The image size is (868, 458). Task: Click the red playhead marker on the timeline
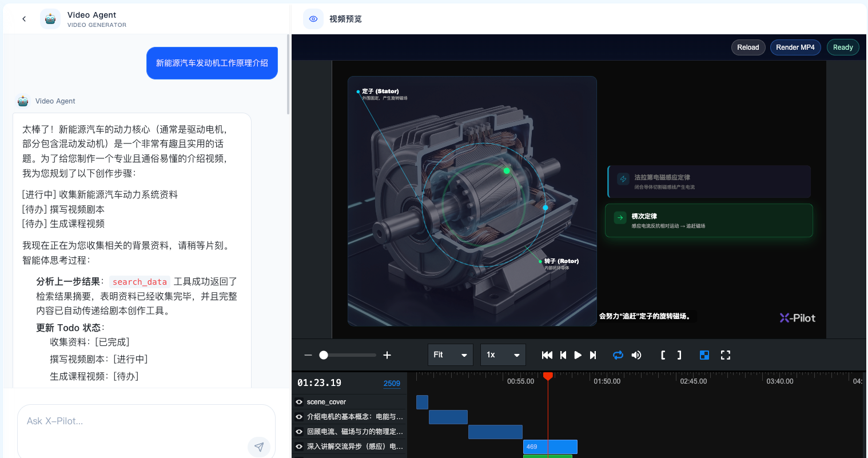click(548, 376)
